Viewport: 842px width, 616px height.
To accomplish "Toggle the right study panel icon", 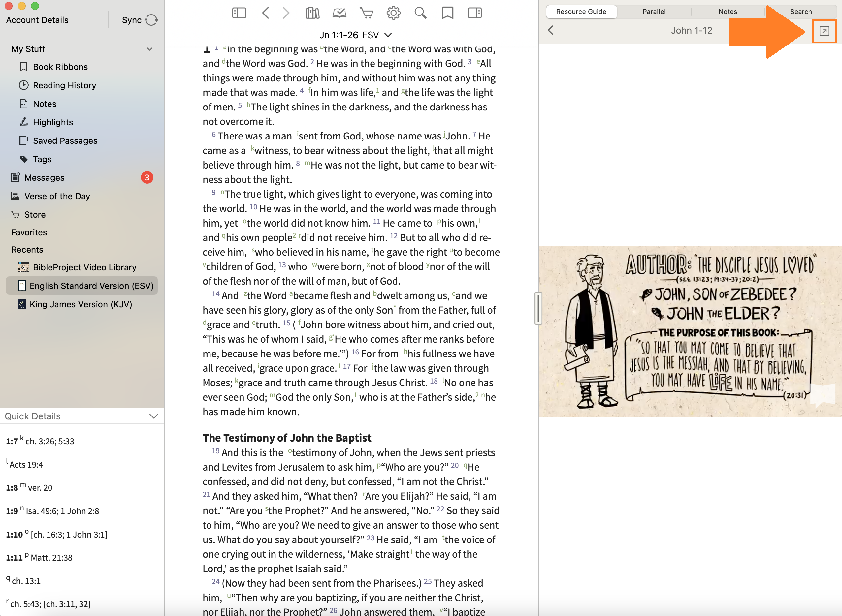I will pos(474,13).
